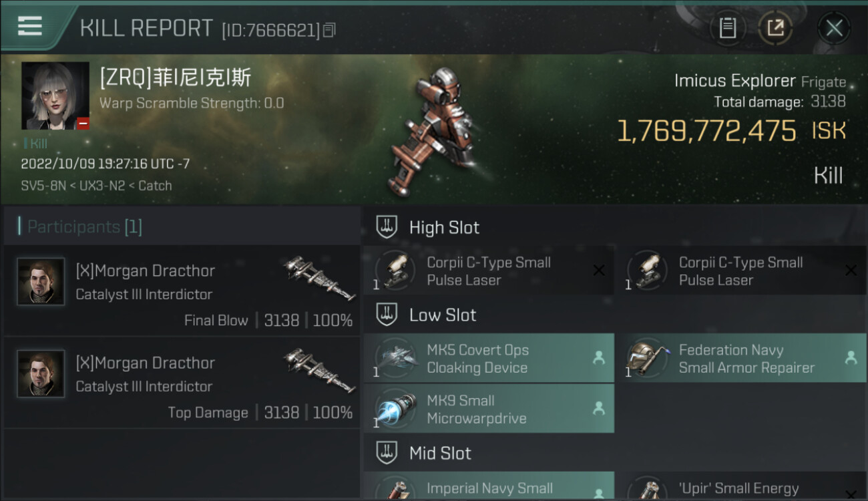Click the Federation Navy Small Armor Repairer icon
This screenshot has height=501, width=868.
(x=648, y=357)
